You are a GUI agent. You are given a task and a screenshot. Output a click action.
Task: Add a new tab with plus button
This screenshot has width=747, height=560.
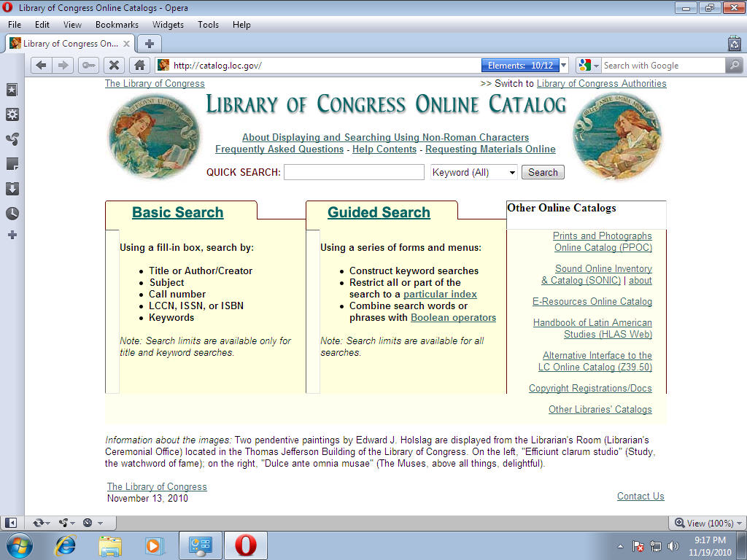[x=149, y=44]
